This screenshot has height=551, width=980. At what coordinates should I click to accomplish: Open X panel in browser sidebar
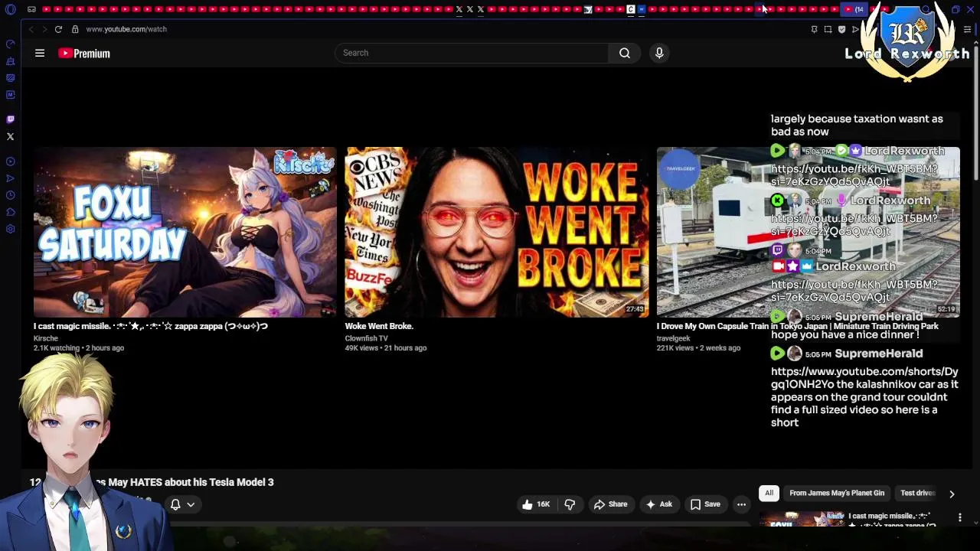(11, 136)
